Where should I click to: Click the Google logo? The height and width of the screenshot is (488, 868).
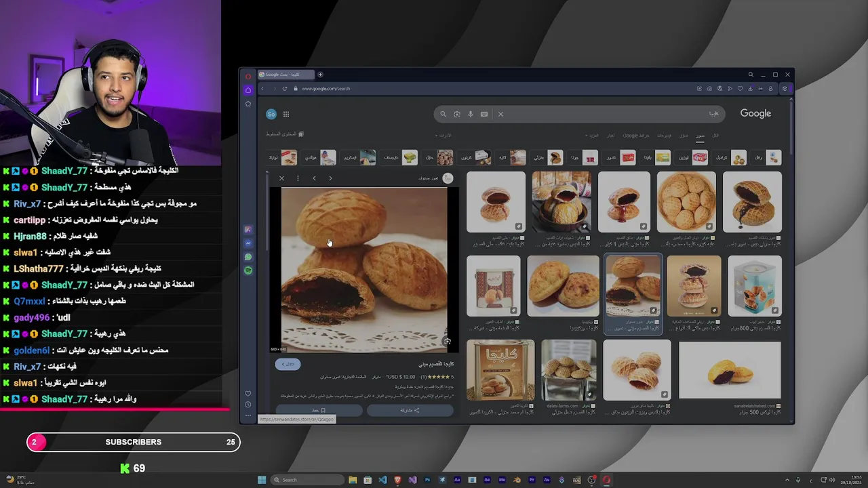[x=755, y=113]
